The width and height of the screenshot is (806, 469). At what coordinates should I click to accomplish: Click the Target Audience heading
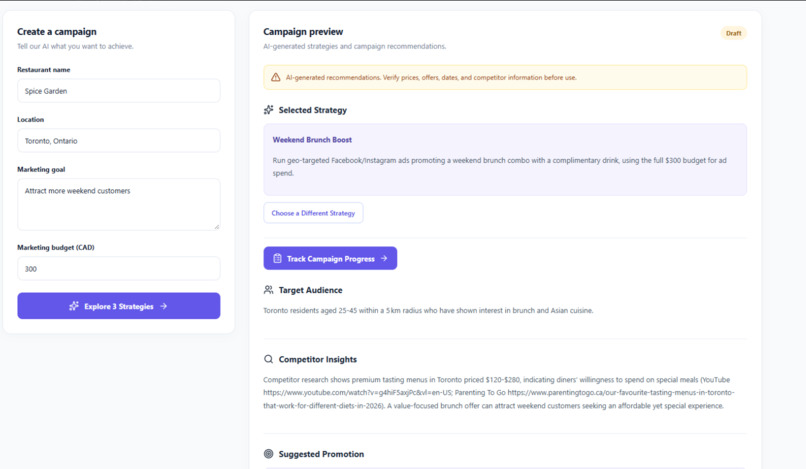pyautogui.click(x=310, y=290)
